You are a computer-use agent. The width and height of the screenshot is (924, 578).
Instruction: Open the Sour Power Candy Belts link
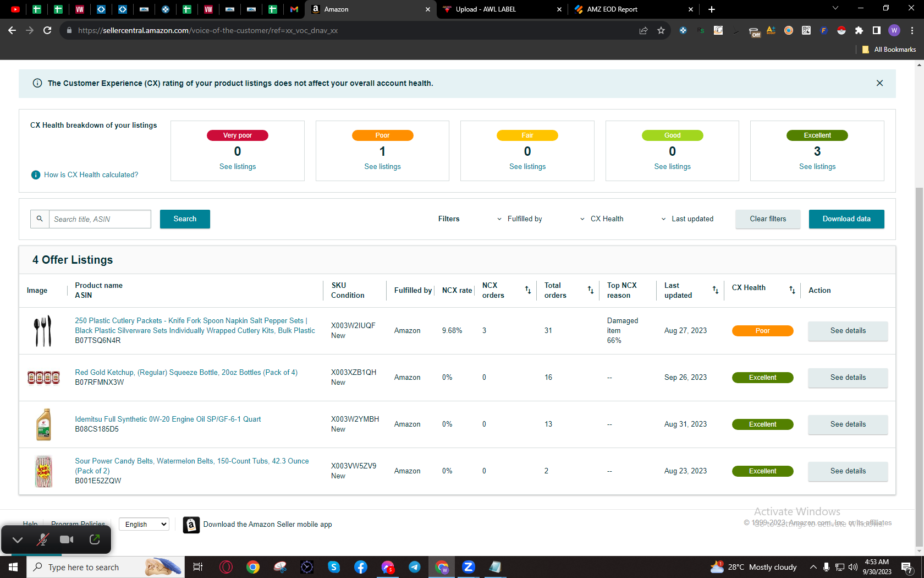(x=192, y=466)
